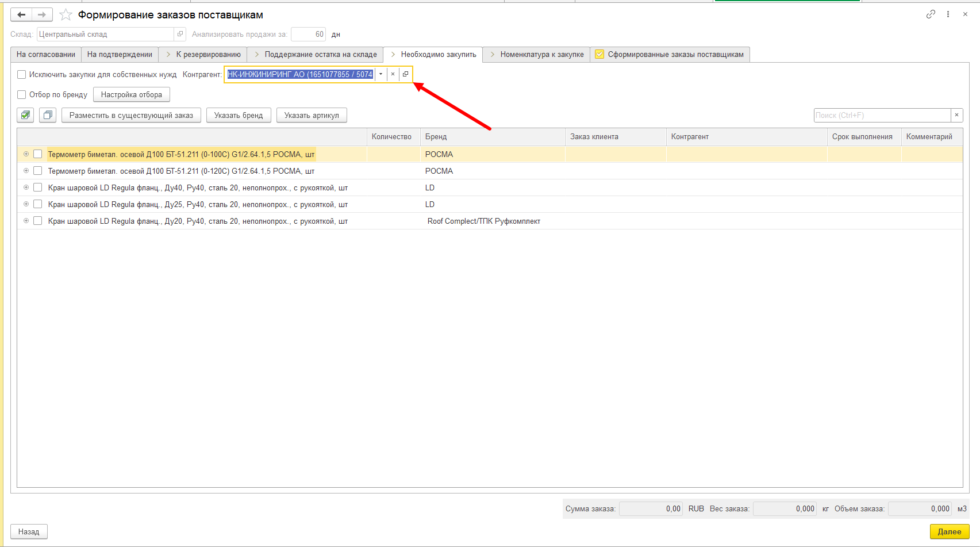Viewport: 980px width, 547px height.
Task: Click the yellow Далее button
Action: click(950, 531)
